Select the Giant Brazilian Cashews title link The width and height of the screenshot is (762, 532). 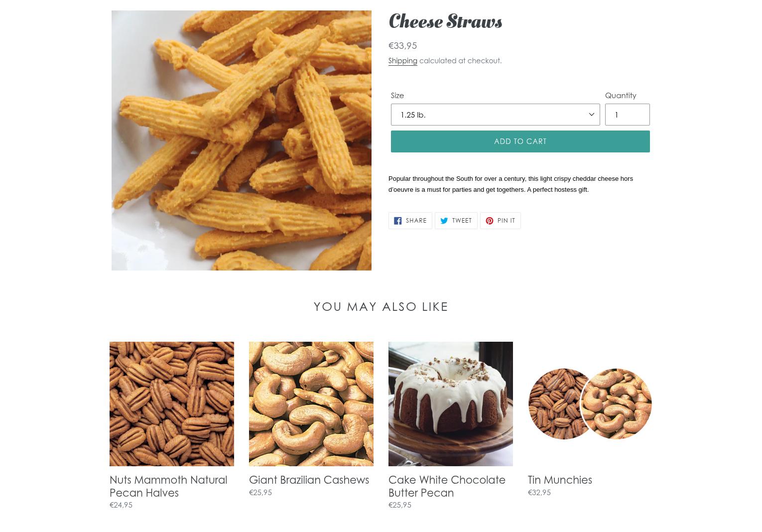click(x=309, y=480)
